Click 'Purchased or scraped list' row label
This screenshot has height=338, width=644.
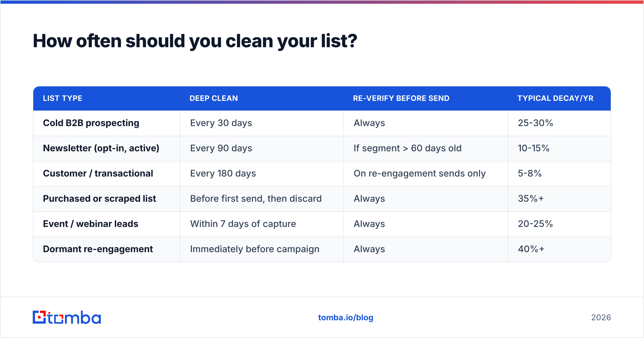100,199
